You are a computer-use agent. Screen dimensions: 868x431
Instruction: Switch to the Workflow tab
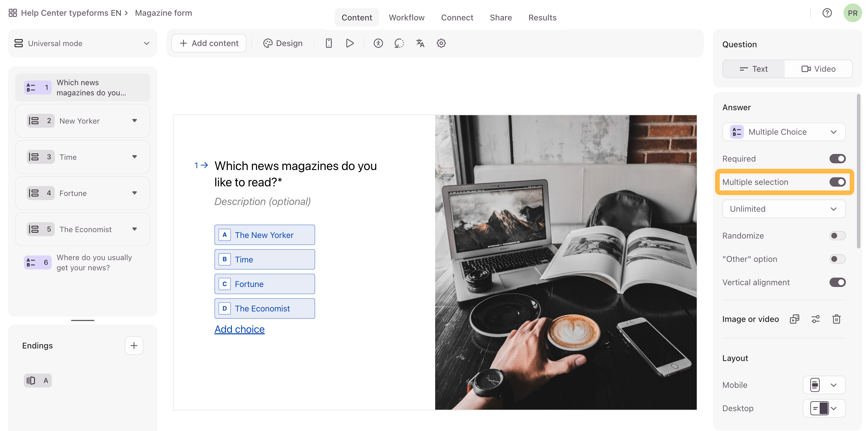pyautogui.click(x=406, y=17)
